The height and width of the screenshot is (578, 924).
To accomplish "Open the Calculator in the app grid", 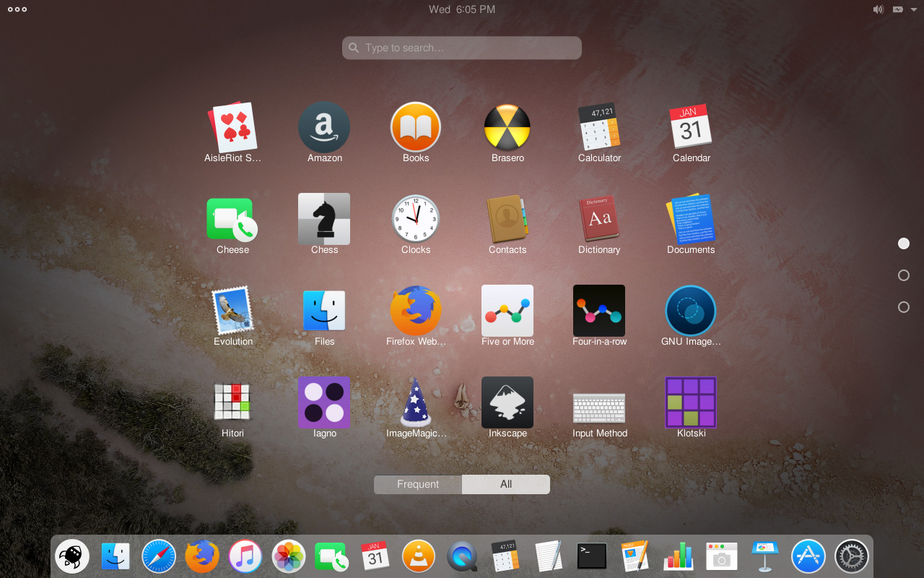I will tap(599, 127).
